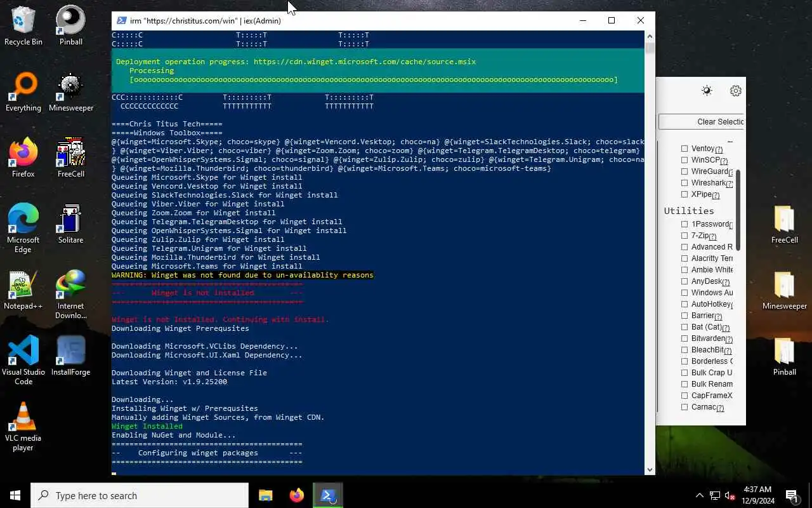Click the Clear Selection button in WinUtil

coord(702,122)
